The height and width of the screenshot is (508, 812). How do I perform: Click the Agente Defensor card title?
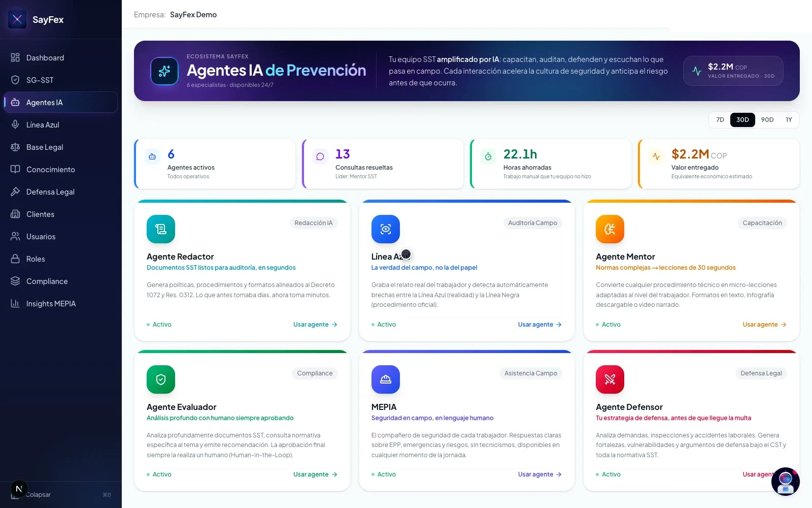tap(629, 407)
